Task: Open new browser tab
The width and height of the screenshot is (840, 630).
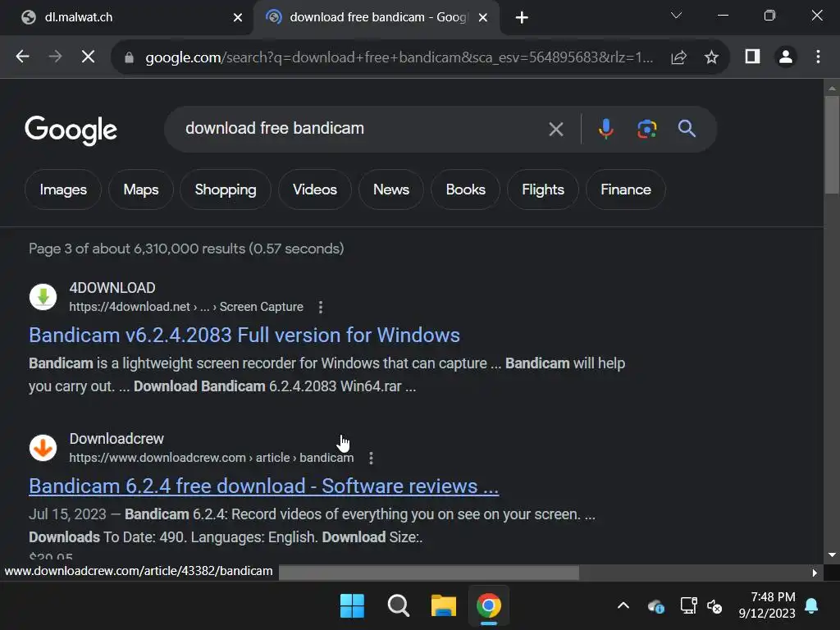Action: [x=522, y=18]
